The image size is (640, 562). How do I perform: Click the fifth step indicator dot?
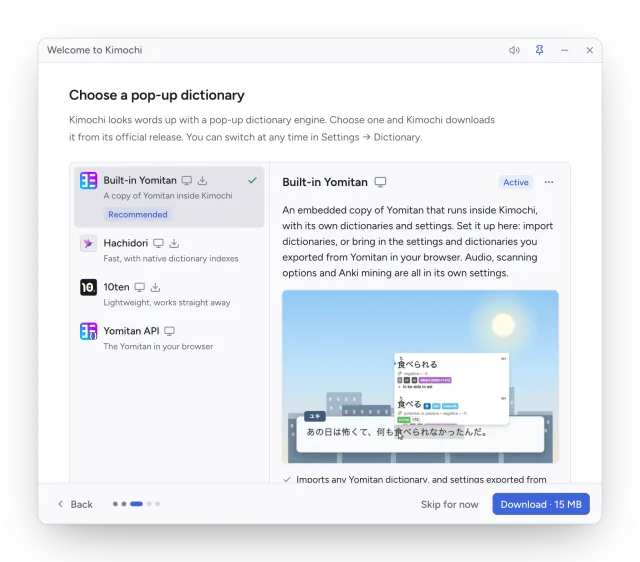click(158, 504)
